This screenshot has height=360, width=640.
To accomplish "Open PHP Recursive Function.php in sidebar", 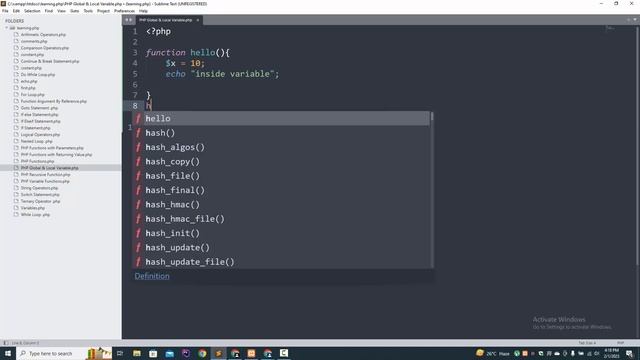I will point(45,174).
